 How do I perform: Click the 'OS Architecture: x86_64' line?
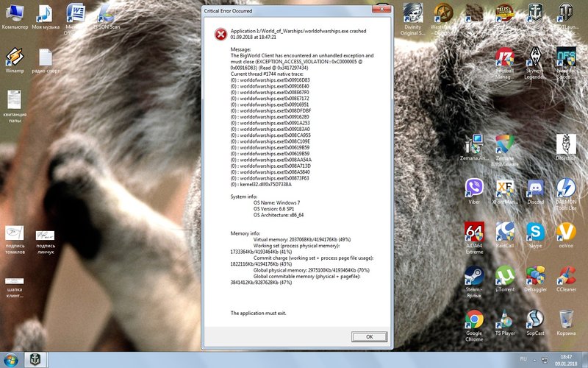click(x=279, y=215)
